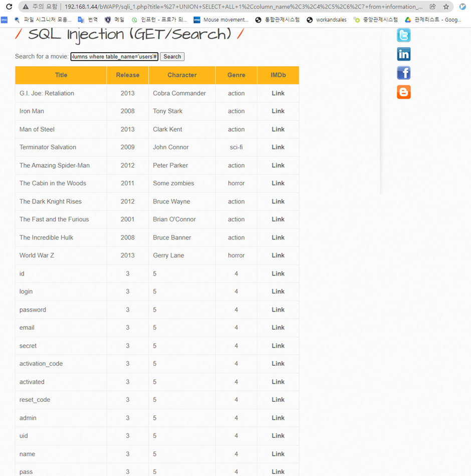Screen dimensions: 471x476
Task: Click the insecure-site warning triangle icon
Action: [26, 7]
